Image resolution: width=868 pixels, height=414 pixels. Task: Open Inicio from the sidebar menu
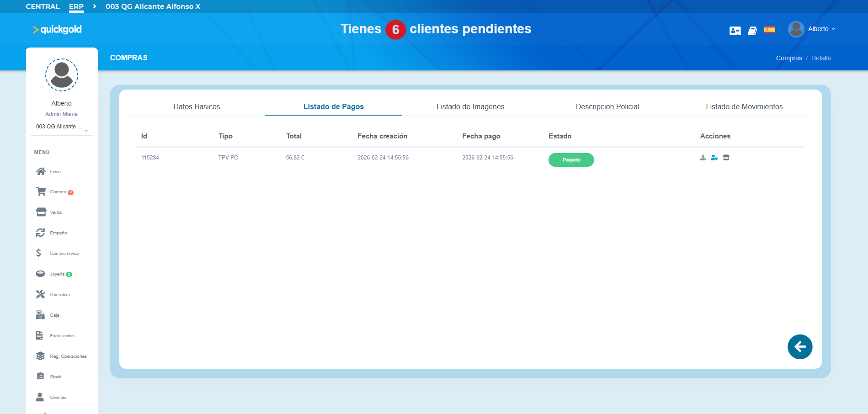(x=55, y=172)
